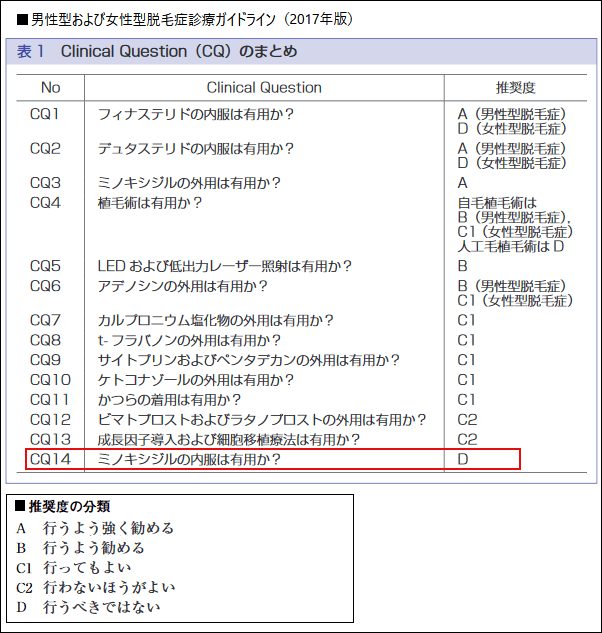Click CQ12's grade C2
Image resolution: width=602 pixels, height=633 pixels.
(x=467, y=420)
